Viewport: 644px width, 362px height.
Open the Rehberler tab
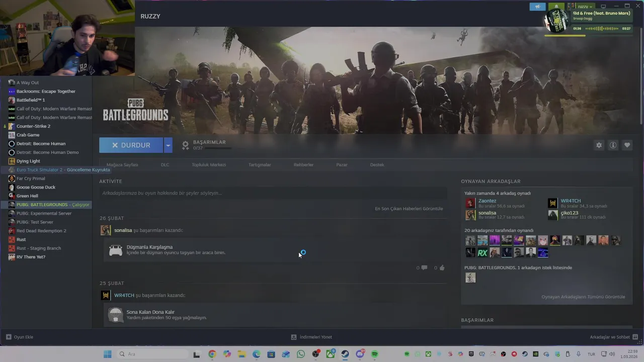point(303,165)
